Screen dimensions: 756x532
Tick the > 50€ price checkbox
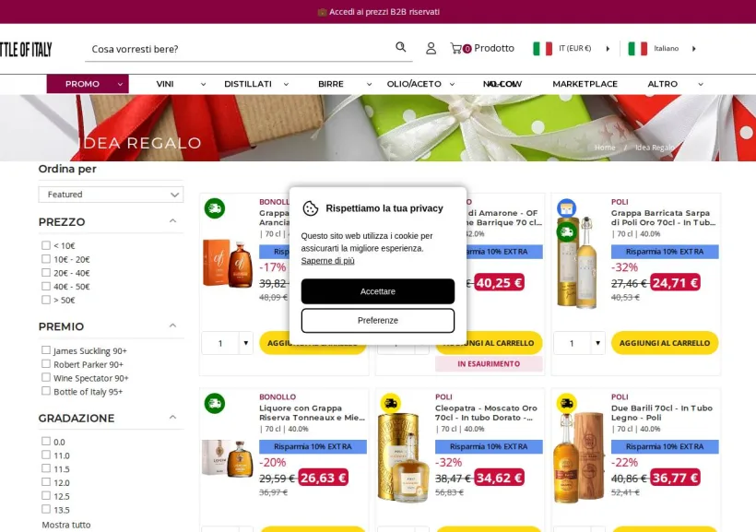pos(46,299)
